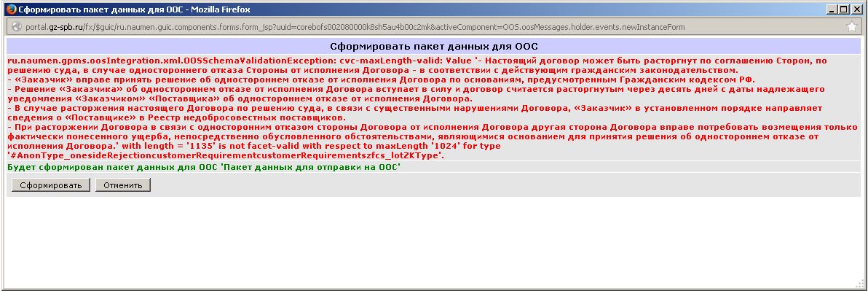Close the Firefox window

[x=857, y=9]
